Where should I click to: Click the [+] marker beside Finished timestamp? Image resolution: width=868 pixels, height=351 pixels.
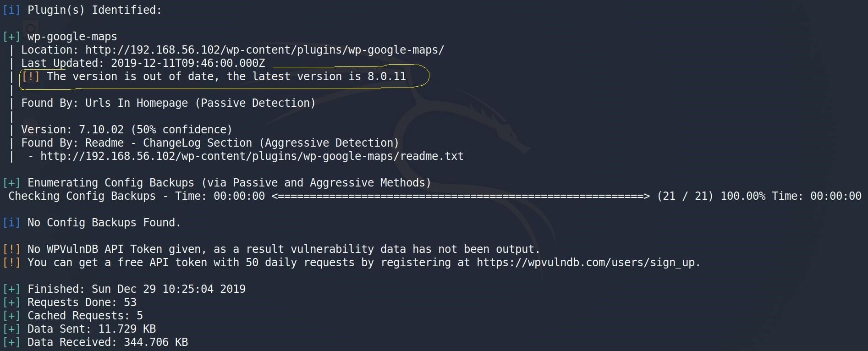click(11, 289)
